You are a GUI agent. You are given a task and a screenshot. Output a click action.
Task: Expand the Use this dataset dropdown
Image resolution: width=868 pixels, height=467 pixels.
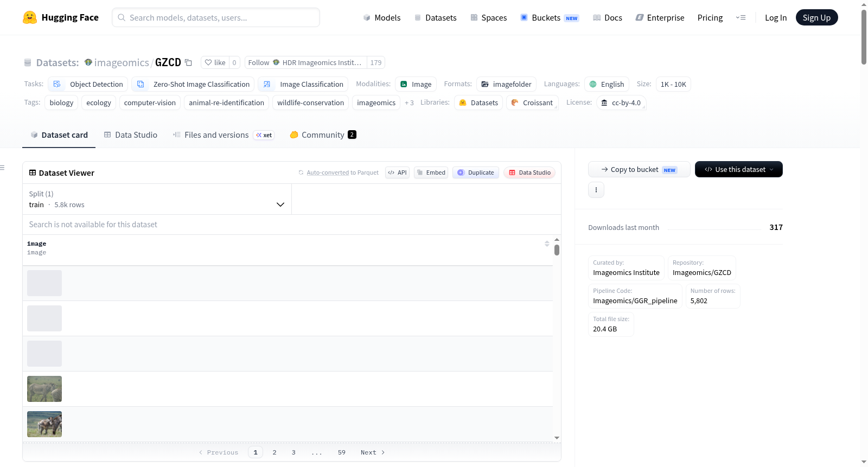[x=738, y=169]
